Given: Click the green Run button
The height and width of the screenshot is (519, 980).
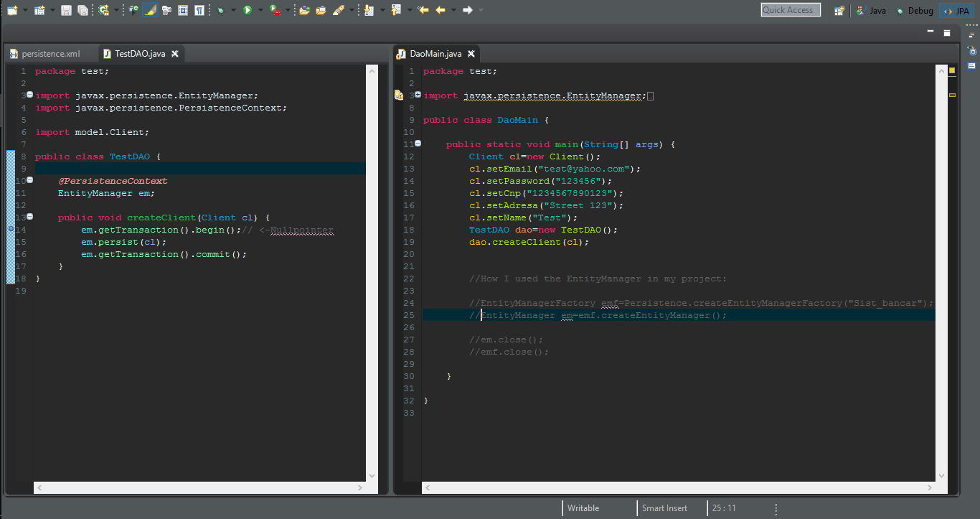Looking at the screenshot, I should (x=248, y=10).
